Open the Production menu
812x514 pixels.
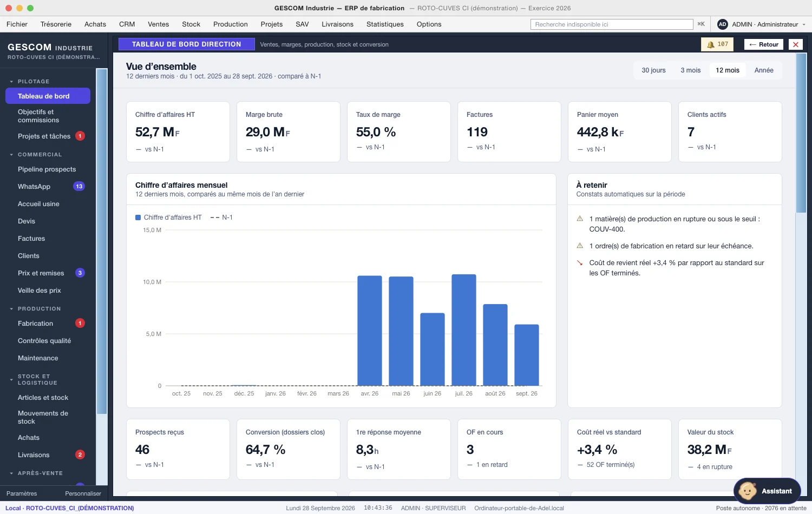tap(230, 24)
